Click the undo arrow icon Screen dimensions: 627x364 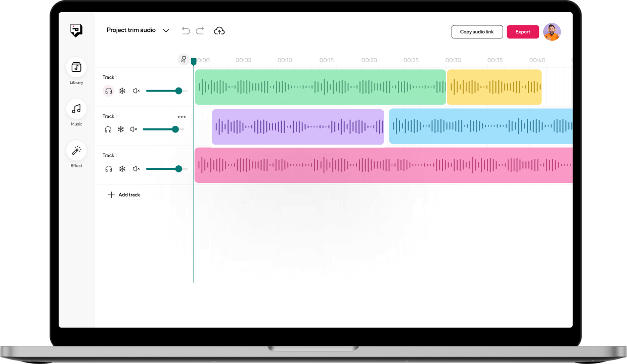coord(186,31)
